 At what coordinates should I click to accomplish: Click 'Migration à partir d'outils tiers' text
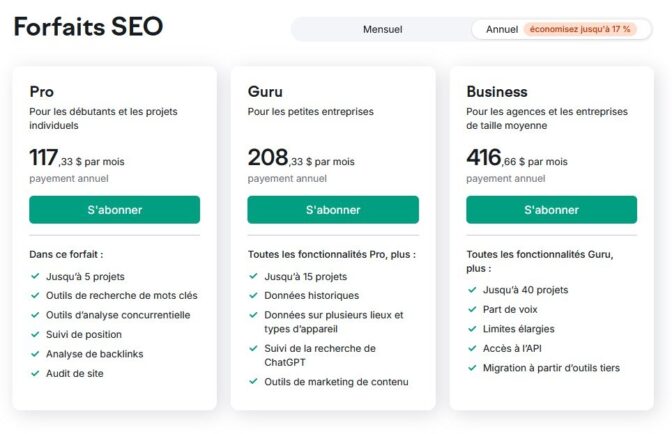(551, 368)
